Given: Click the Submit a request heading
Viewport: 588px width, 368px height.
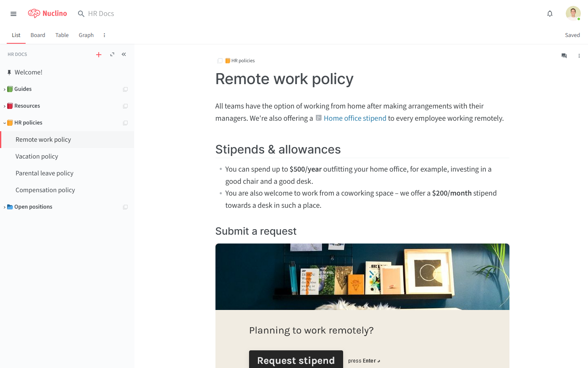Looking at the screenshot, I should [256, 231].
